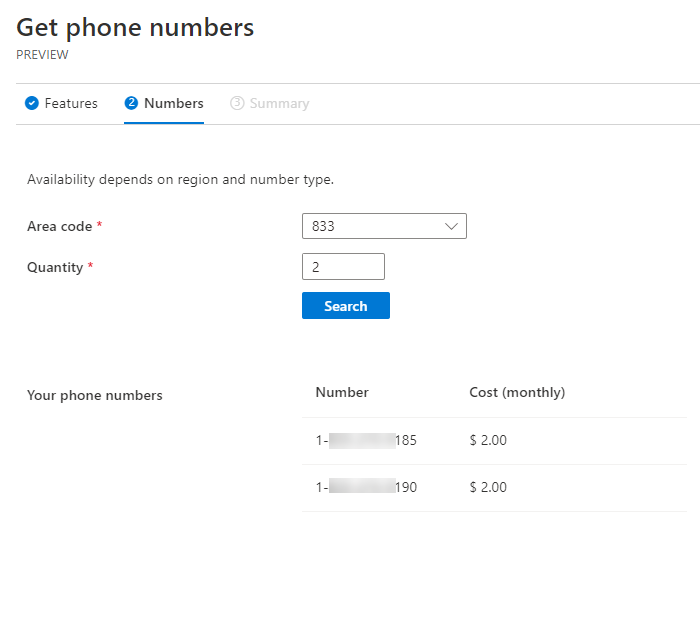700x617 pixels.
Task: Click the Get phone numbers page heading
Action: tap(135, 28)
